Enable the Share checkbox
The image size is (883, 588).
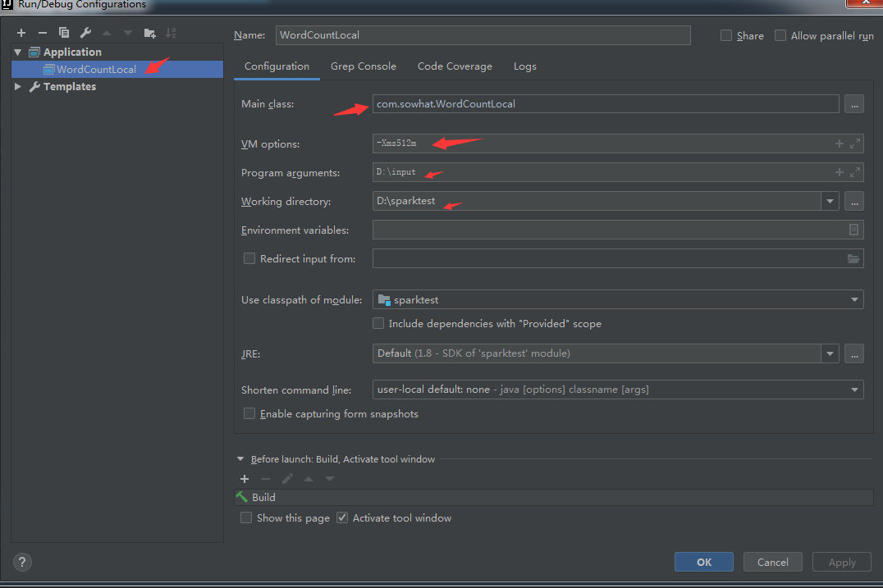(x=726, y=35)
